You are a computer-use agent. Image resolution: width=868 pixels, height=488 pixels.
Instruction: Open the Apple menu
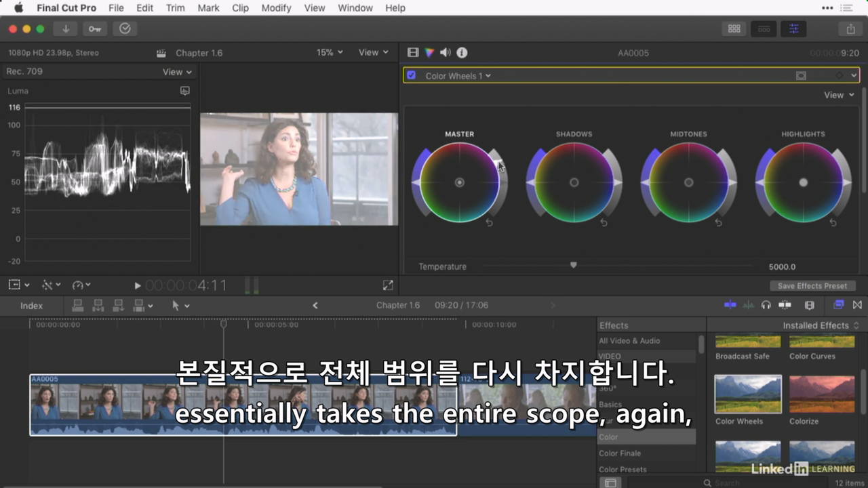18,8
